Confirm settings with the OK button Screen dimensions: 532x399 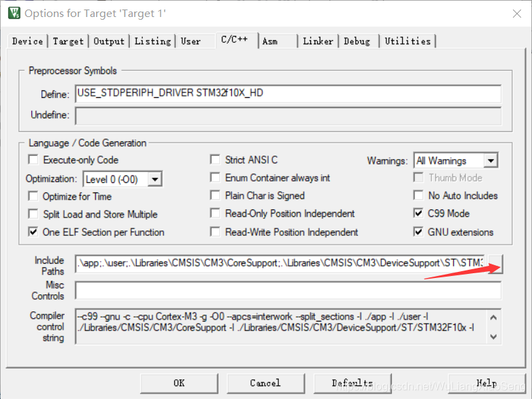(x=179, y=383)
